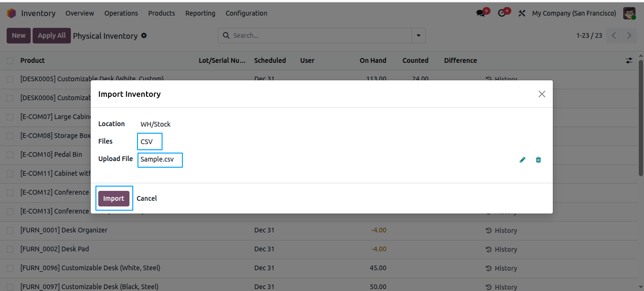The image size is (644, 291).
Task: Open the column settings adjust icon
Action: [629, 60]
